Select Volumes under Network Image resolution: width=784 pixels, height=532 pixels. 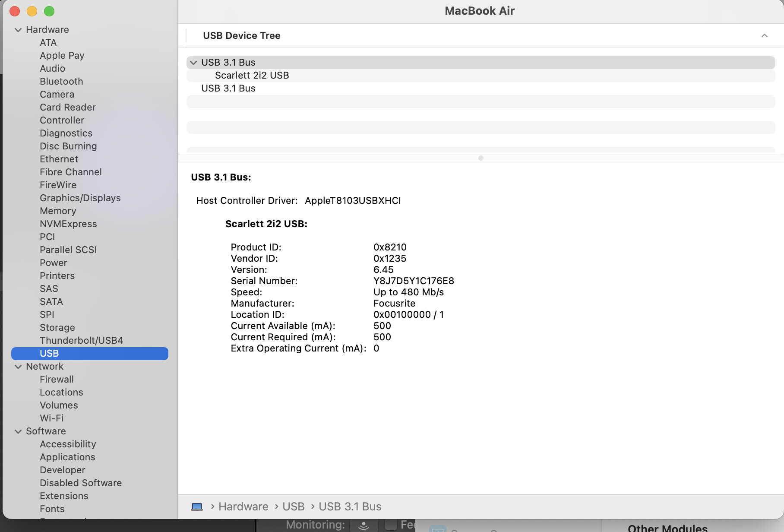(x=59, y=405)
